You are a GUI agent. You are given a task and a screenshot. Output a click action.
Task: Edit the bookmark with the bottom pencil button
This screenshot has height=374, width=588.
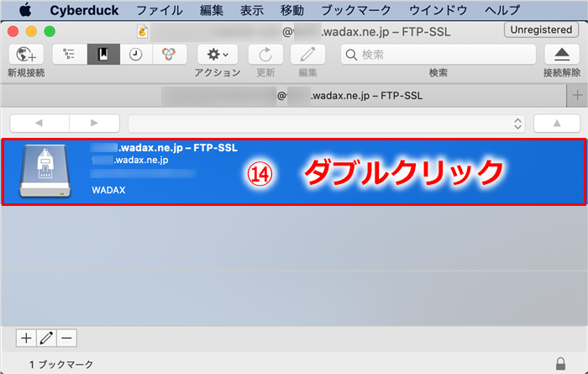pos(46,339)
